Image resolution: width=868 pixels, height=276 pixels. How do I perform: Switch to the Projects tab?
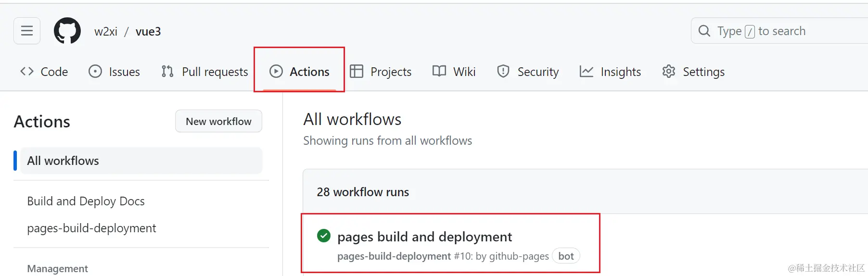coord(381,72)
